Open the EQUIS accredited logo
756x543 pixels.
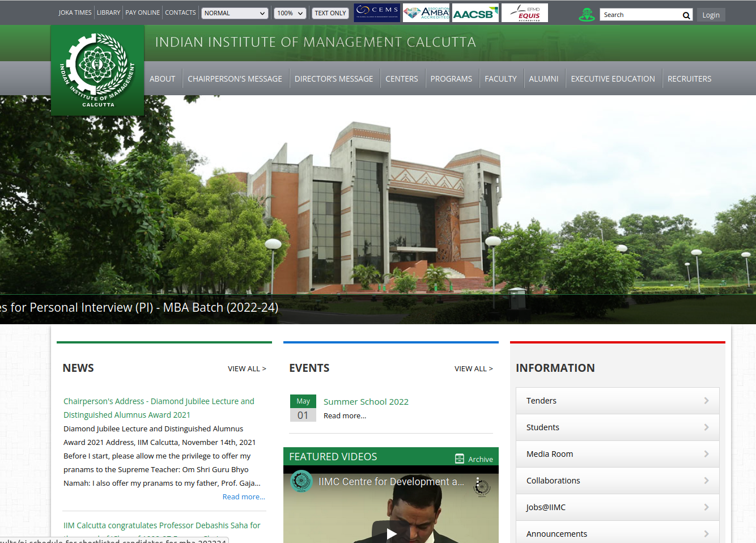[x=525, y=12]
